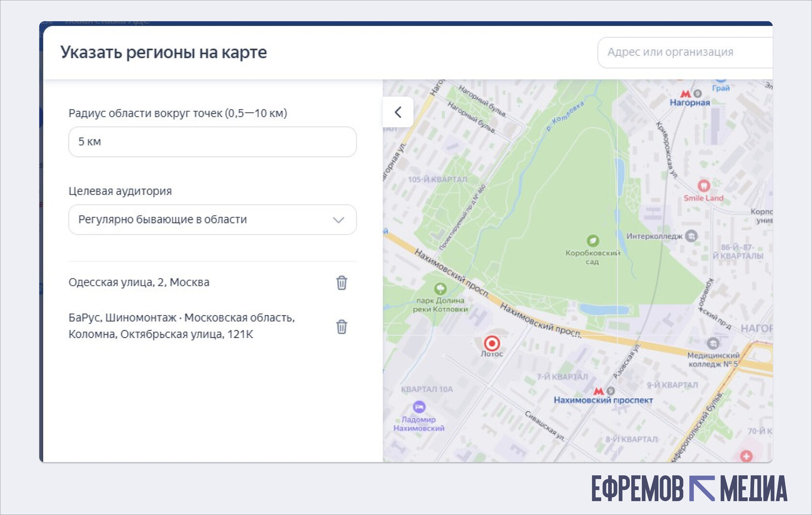The image size is (812, 515).
Task: Click the парк Долина реки Котловки marker
Action: click(440, 289)
